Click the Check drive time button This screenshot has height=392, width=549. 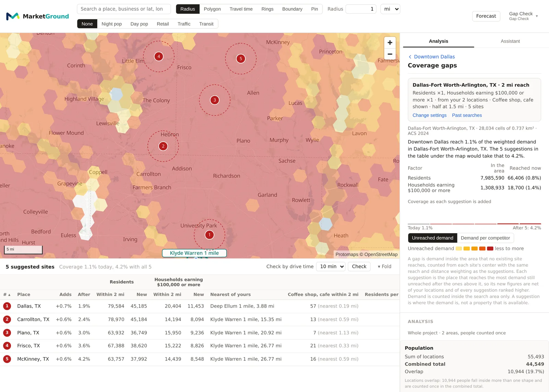[x=359, y=266]
